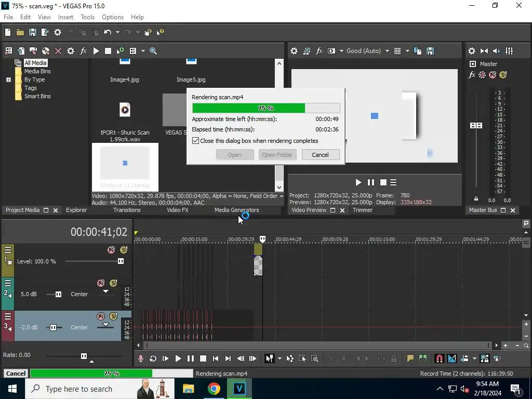This screenshot has height=399, width=532.
Task: Click Downmix output icon on Master Bus
Action: click(484, 51)
